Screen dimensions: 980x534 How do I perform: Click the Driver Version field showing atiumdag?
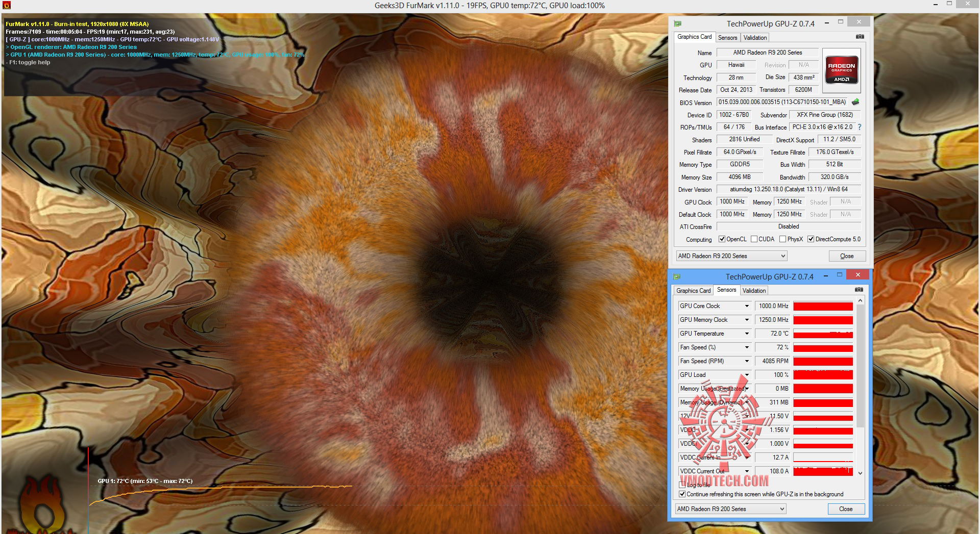pos(789,189)
